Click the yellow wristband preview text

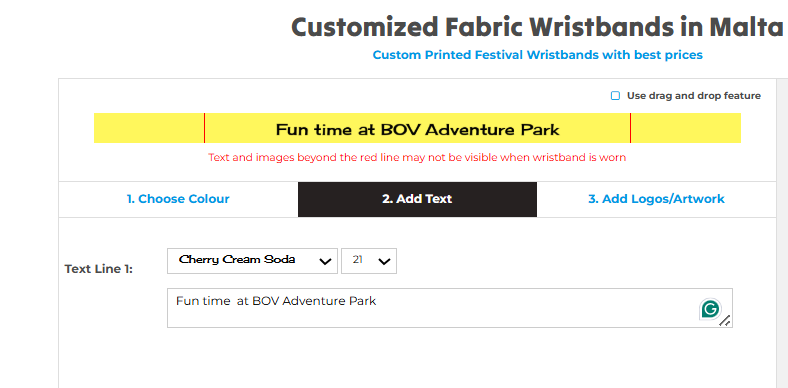(418, 130)
